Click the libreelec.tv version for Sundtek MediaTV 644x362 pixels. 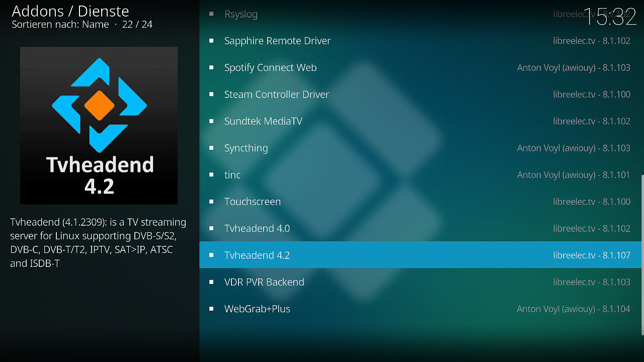tap(592, 121)
